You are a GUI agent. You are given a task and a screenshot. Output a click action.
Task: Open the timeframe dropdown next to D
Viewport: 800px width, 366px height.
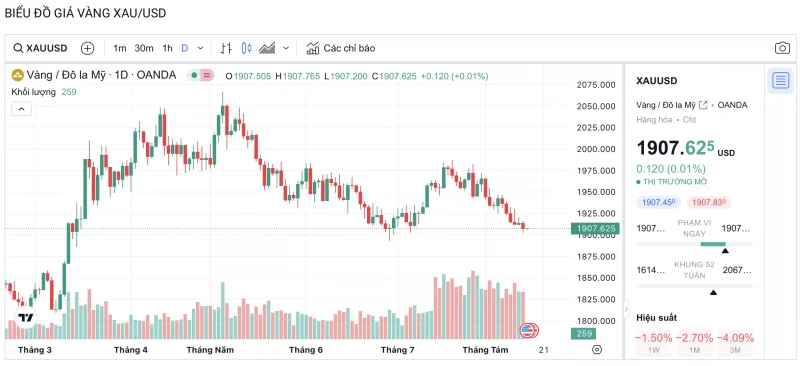point(201,48)
